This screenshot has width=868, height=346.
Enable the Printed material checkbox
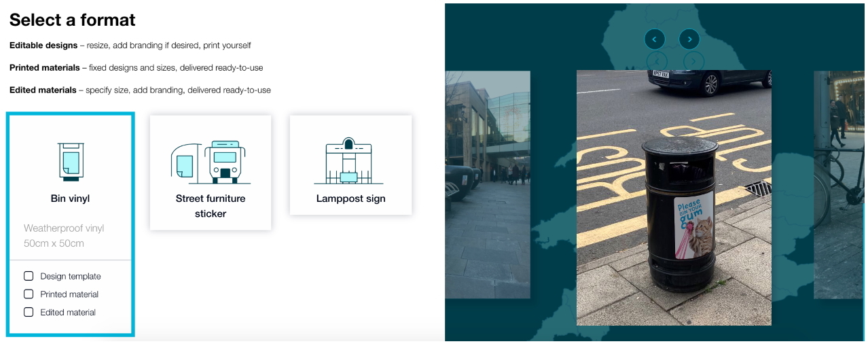click(x=29, y=294)
